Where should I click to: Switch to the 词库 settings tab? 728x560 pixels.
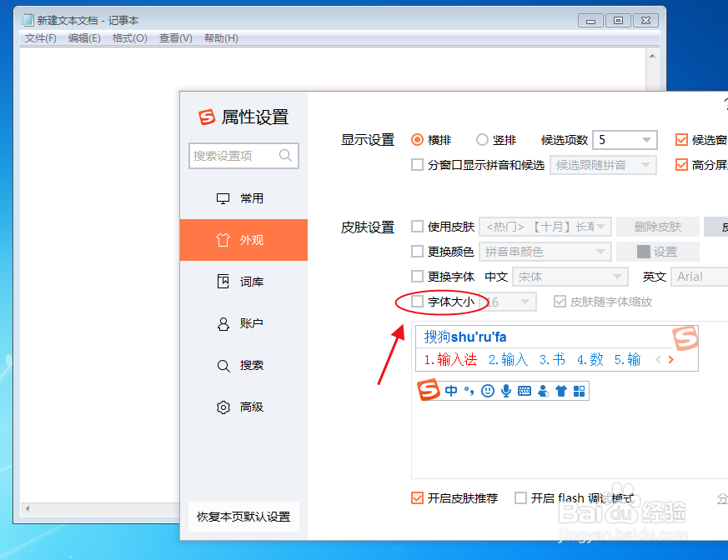[244, 282]
